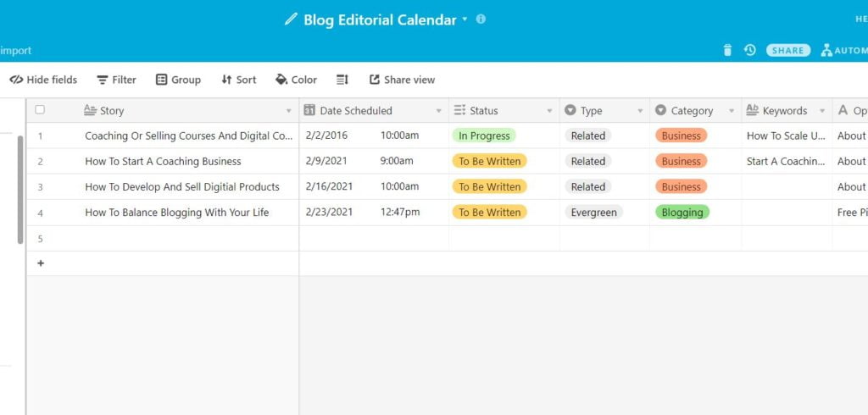The width and height of the screenshot is (868, 415).
Task: Click the SHARE button
Action: pos(787,51)
